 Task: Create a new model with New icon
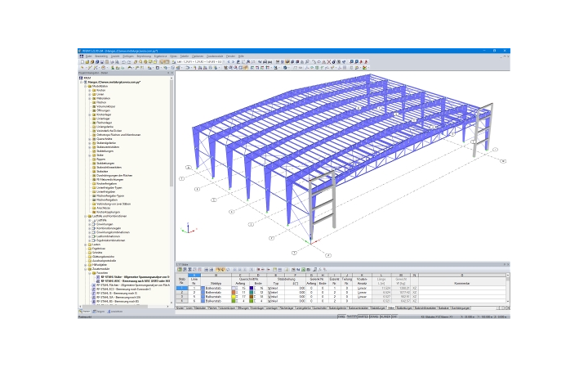tap(82, 61)
